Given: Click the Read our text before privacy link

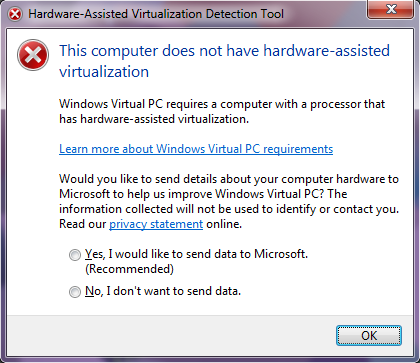Looking at the screenshot, I should (x=83, y=224).
